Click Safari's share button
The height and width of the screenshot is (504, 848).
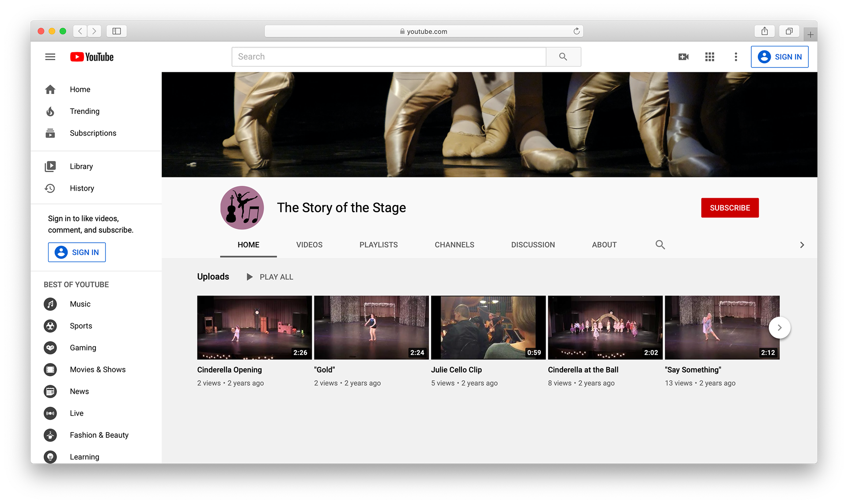point(765,31)
